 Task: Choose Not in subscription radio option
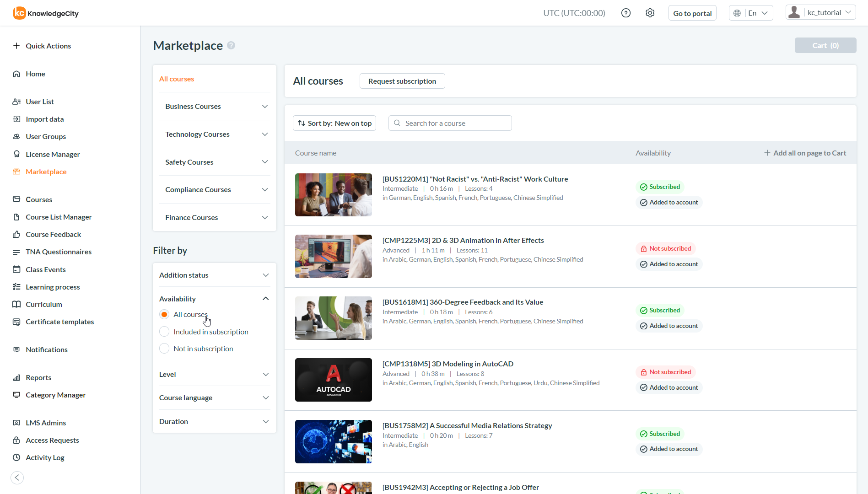[x=164, y=349]
